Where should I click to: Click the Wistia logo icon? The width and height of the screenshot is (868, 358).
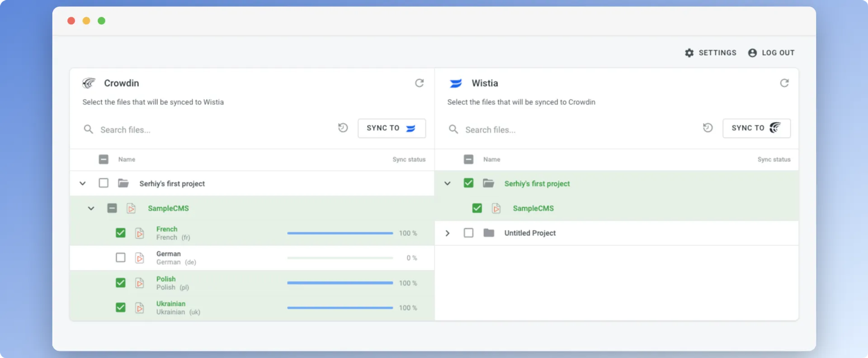coord(456,83)
